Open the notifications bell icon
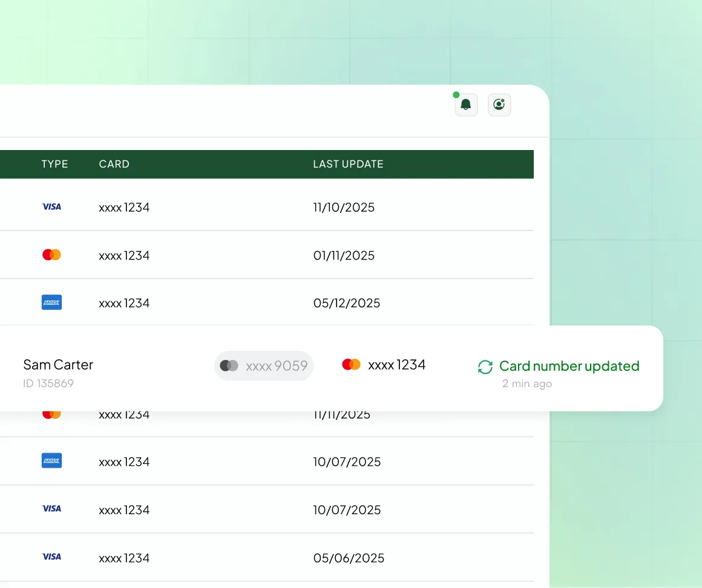 pyautogui.click(x=466, y=105)
